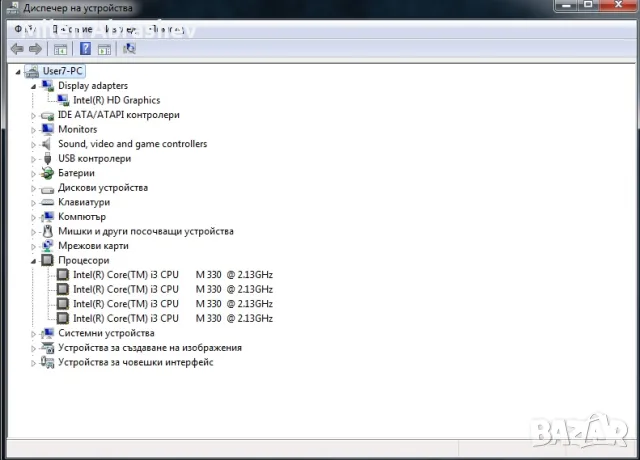Open the Действие menu
Image resolution: width=640 pixels, height=460 pixels.
coord(73,29)
